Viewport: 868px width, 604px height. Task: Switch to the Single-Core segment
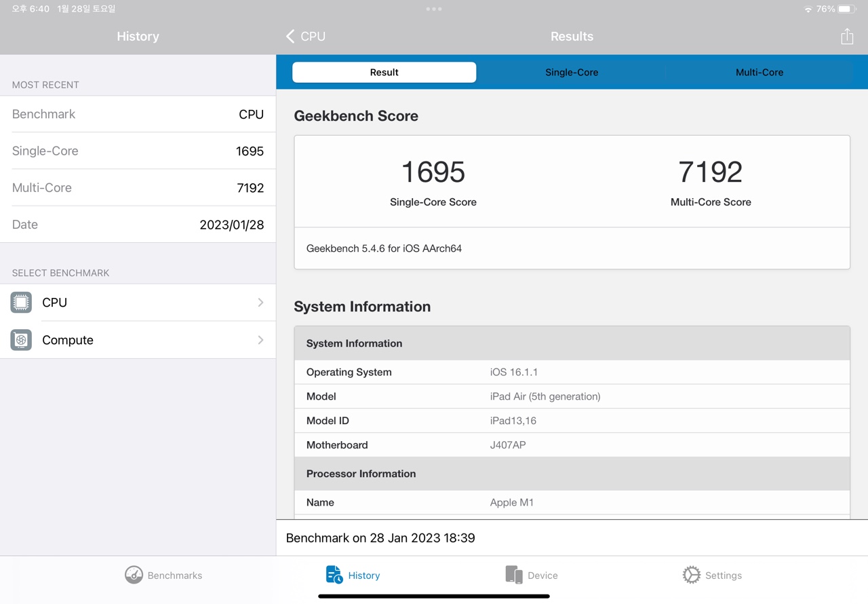572,72
